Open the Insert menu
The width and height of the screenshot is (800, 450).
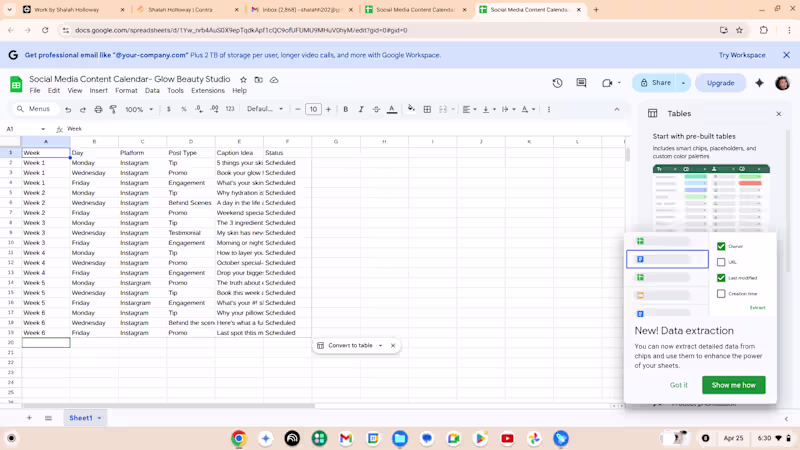pos(98,90)
